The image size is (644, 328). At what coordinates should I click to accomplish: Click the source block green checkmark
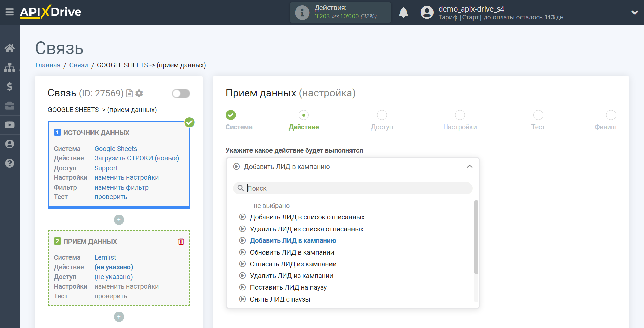(x=189, y=122)
